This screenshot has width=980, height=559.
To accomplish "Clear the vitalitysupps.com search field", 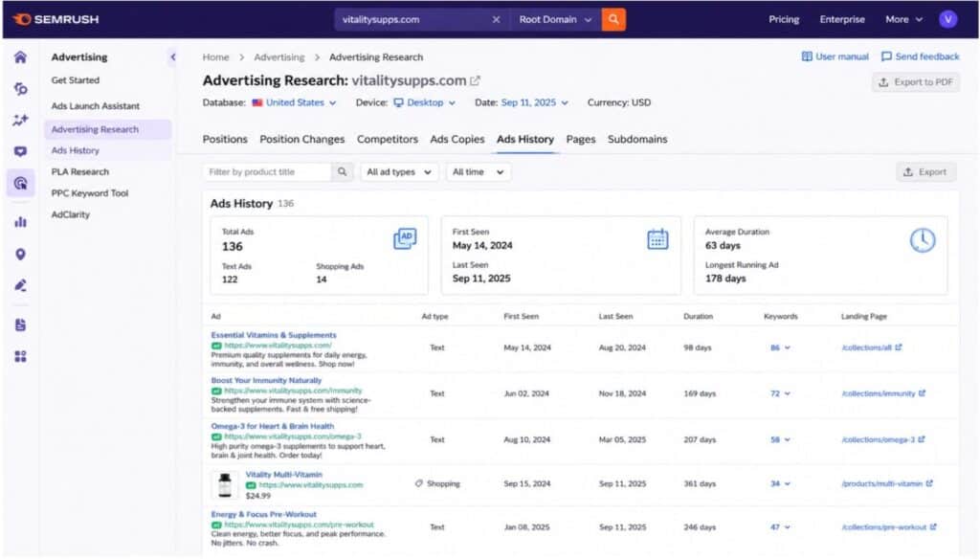I will pyautogui.click(x=496, y=19).
